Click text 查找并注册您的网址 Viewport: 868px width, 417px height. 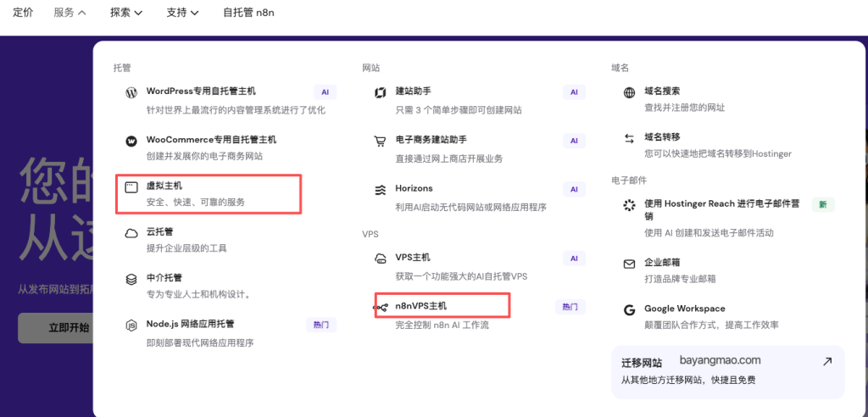pyautogui.click(x=685, y=108)
